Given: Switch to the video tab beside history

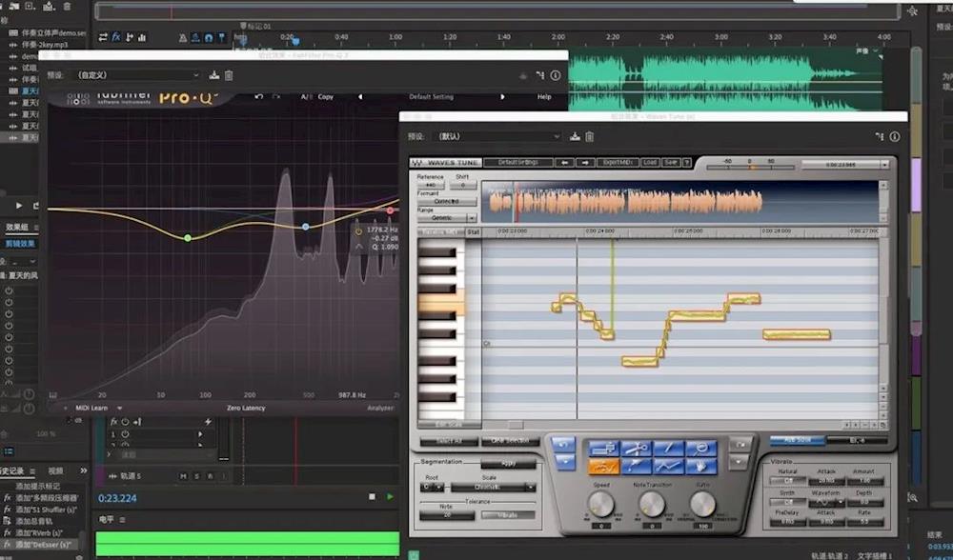Looking at the screenshot, I should [55, 470].
